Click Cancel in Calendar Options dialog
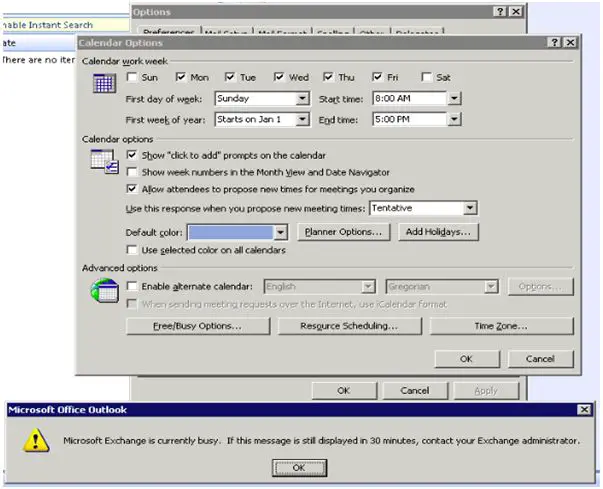 click(x=540, y=359)
